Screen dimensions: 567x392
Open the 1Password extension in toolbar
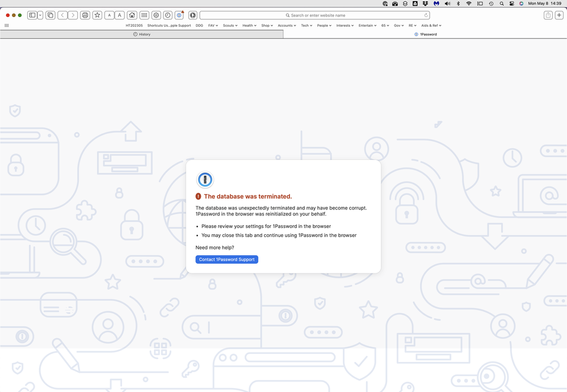pos(179,15)
